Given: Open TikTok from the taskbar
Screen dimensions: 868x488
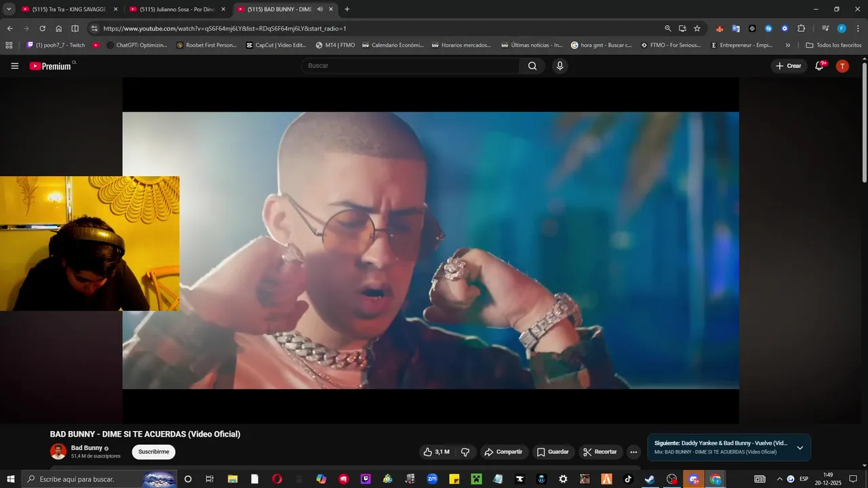Looking at the screenshot, I should point(628,479).
